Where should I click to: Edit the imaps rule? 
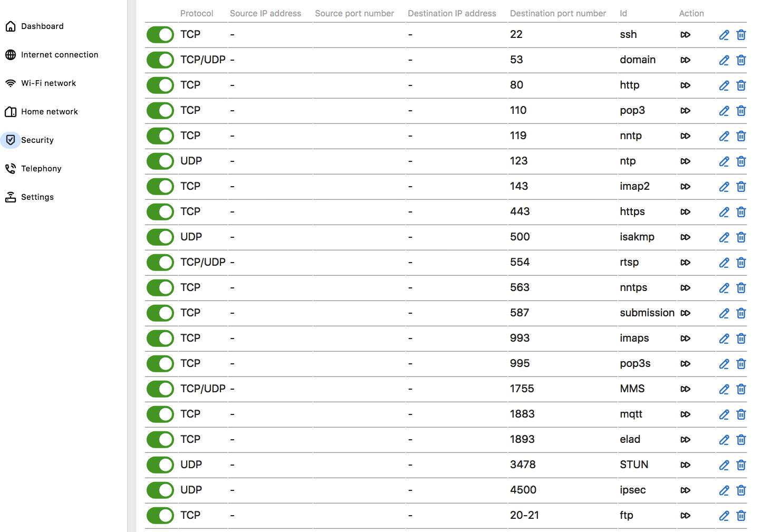pyautogui.click(x=724, y=338)
